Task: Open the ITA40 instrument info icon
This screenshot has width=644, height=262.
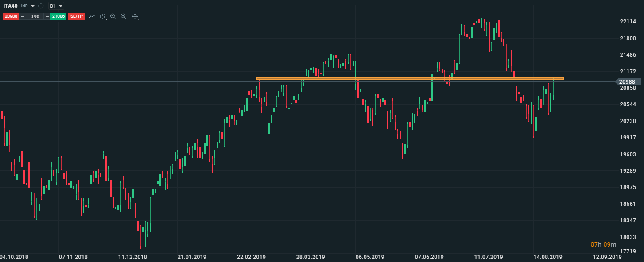Action: click(x=41, y=6)
